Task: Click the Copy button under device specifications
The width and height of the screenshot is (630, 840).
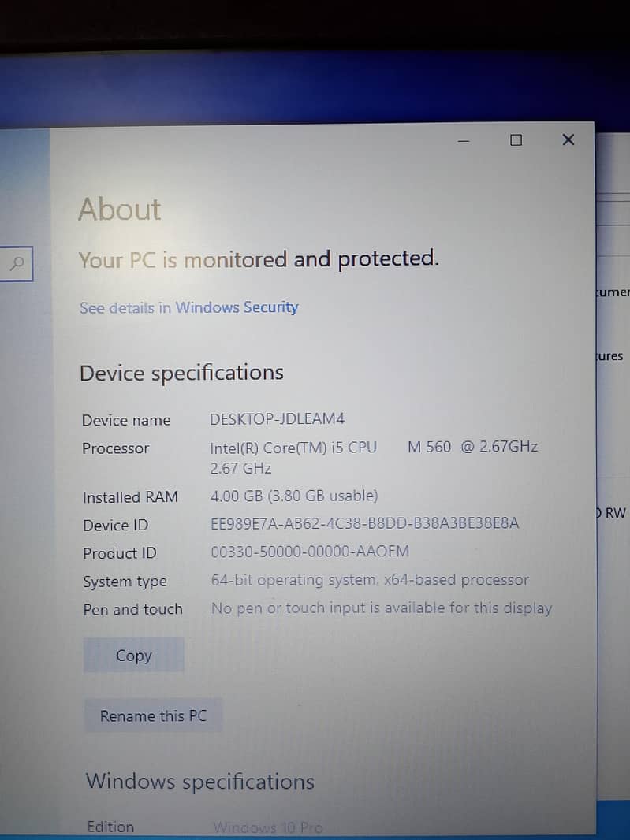Action: tap(133, 655)
